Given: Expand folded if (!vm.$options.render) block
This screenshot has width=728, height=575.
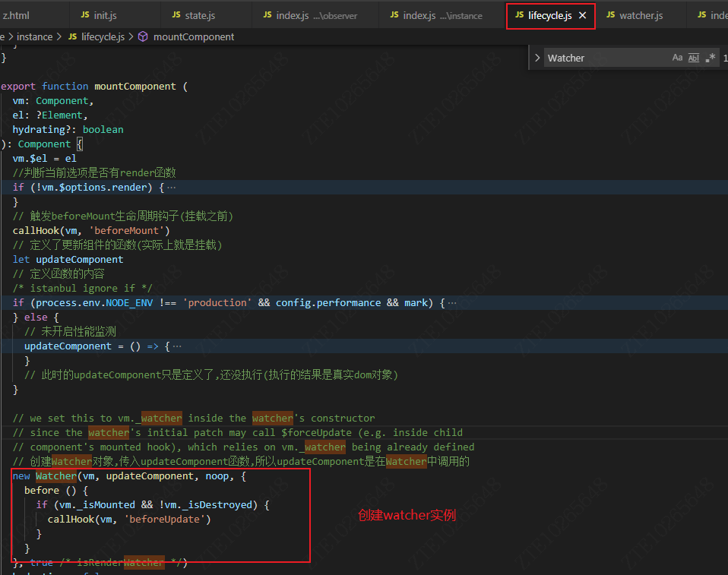Looking at the screenshot, I should [171, 188].
